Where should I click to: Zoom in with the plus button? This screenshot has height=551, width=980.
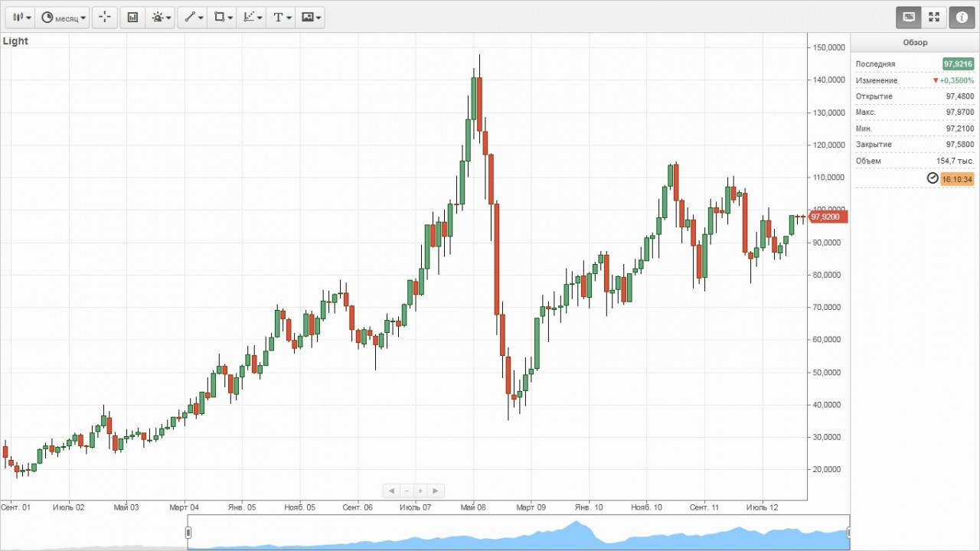pyautogui.click(x=420, y=491)
